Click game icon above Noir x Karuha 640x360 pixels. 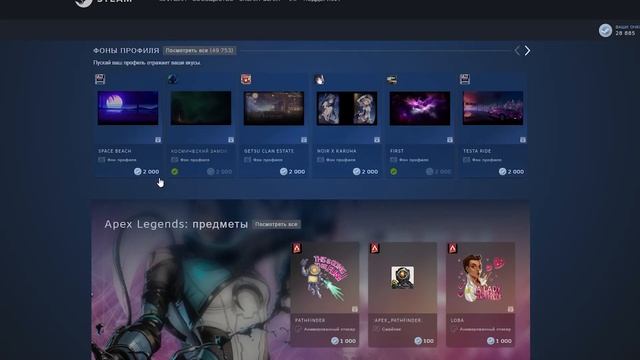click(319, 79)
